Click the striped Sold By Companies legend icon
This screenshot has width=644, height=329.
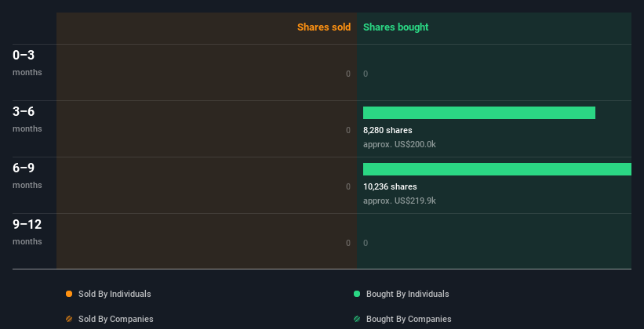point(69,319)
